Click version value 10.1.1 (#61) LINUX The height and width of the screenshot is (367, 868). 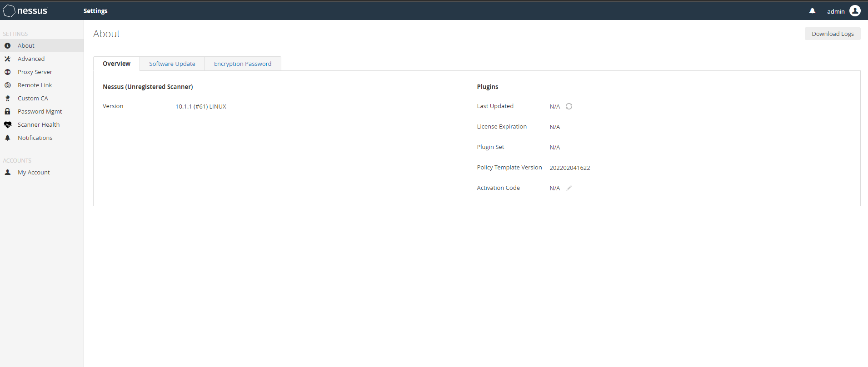(x=201, y=106)
